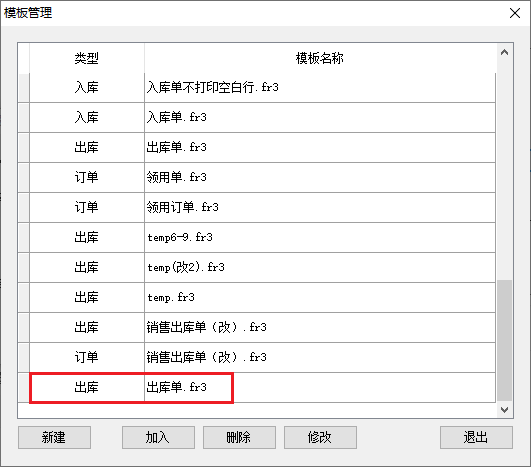Click the 新建 button

pos(54,437)
